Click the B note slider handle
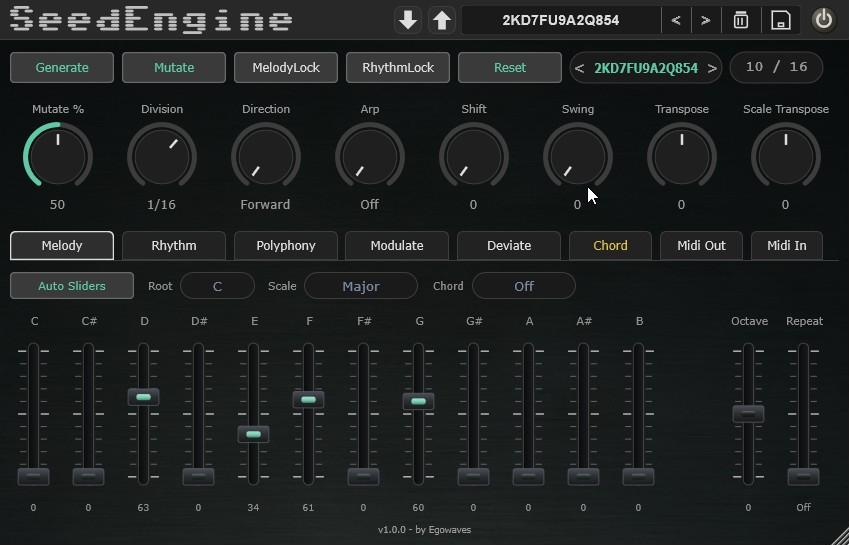This screenshot has height=545, width=849. [x=638, y=477]
